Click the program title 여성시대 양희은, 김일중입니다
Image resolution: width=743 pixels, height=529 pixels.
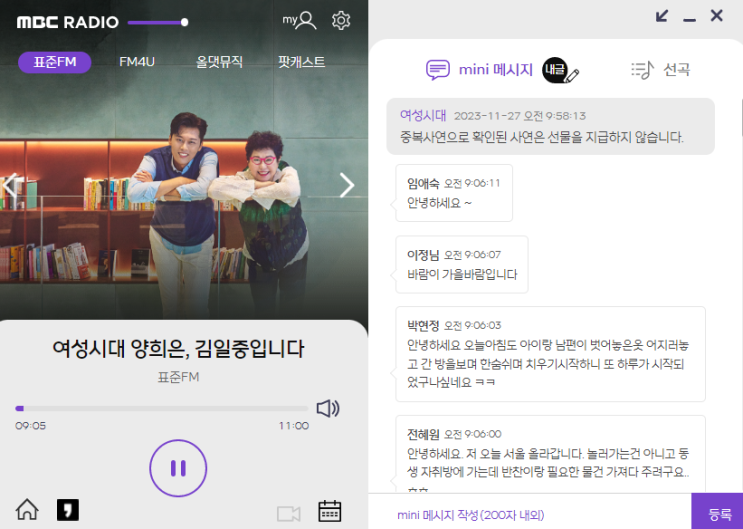coord(178,348)
